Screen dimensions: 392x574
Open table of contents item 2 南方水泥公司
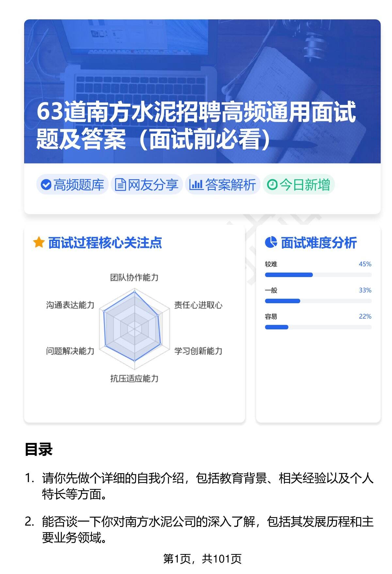coord(207,529)
